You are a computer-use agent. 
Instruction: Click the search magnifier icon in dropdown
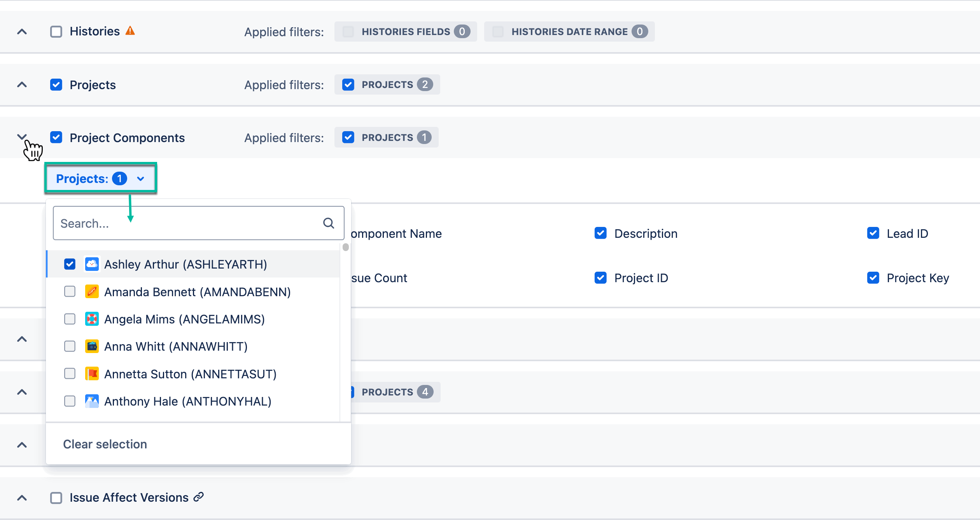tap(329, 223)
